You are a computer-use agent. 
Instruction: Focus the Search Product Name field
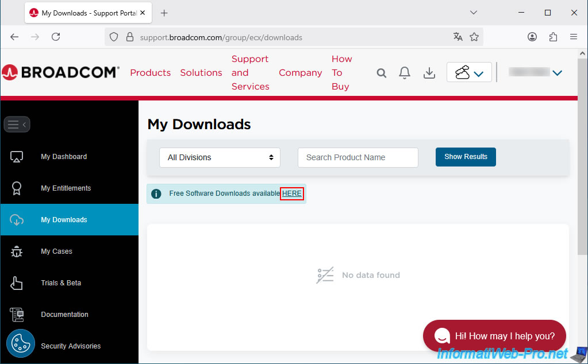[358, 157]
